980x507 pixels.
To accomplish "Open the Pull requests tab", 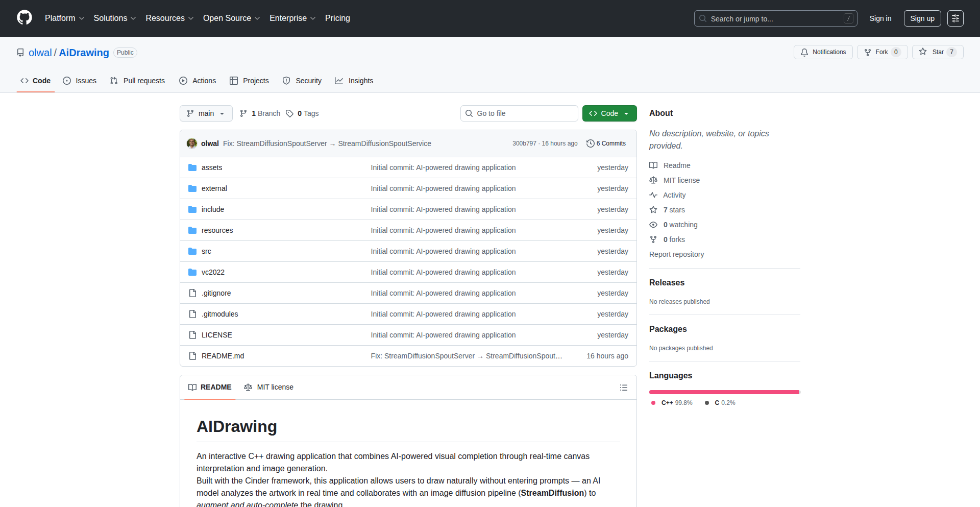I will pyautogui.click(x=137, y=81).
